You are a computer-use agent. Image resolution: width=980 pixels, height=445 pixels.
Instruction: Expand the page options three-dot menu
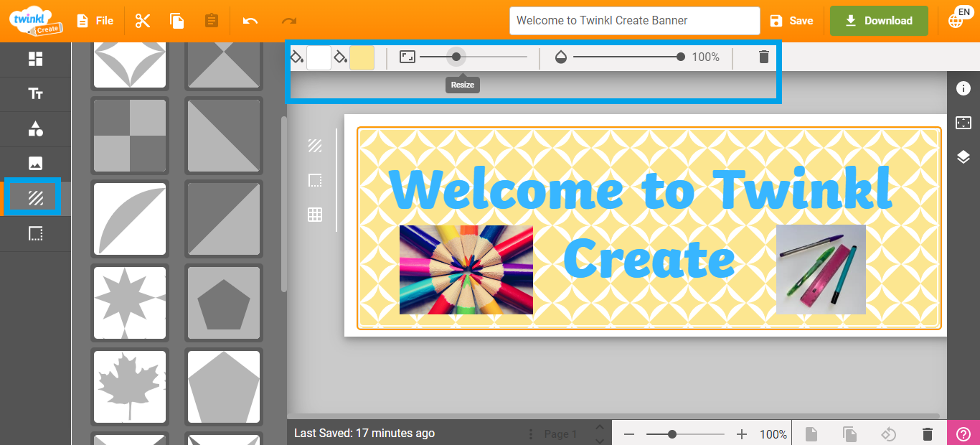pyautogui.click(x=531, y=434)
